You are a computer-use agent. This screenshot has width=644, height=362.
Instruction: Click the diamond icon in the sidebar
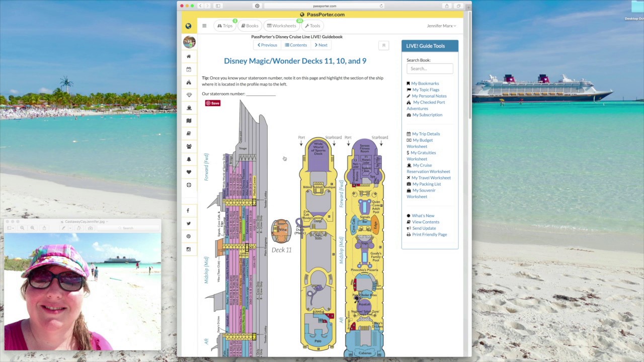(x=189, y=95)
